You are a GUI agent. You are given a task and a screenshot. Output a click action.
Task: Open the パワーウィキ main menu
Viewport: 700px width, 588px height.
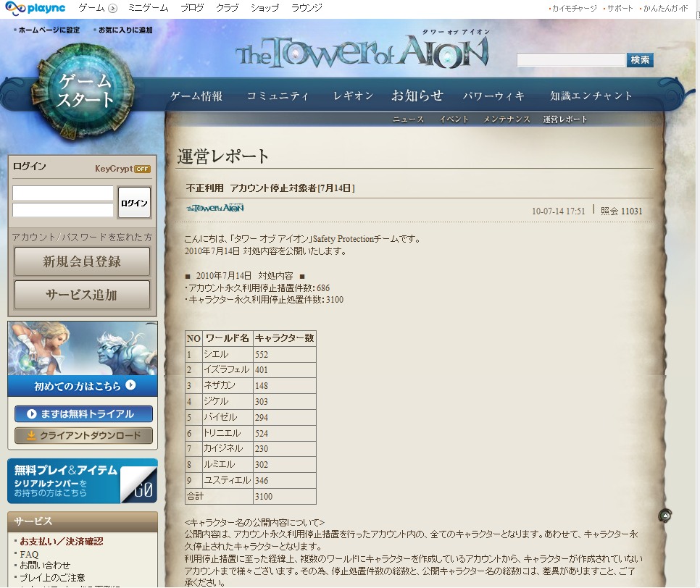[493, 96]
